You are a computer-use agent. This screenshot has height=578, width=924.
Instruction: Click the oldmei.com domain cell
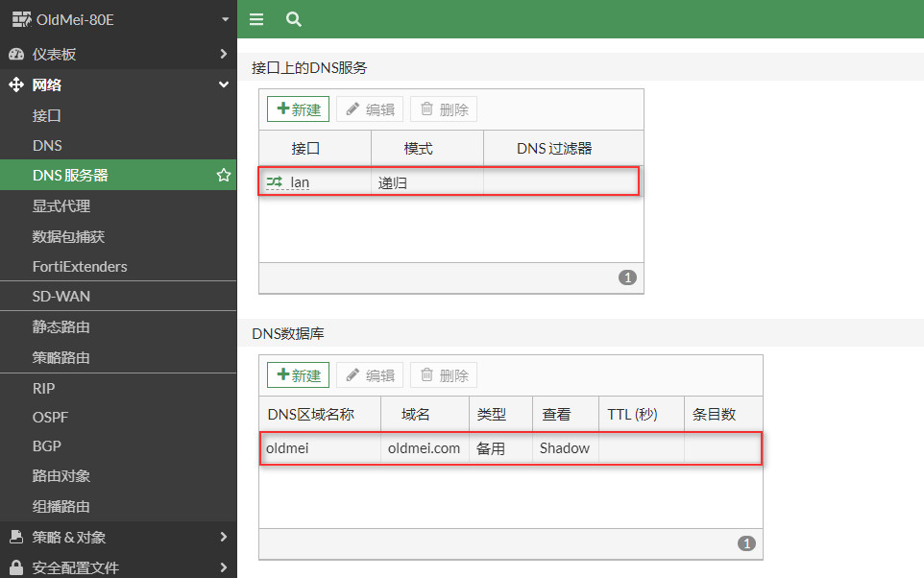click(425, 447)
